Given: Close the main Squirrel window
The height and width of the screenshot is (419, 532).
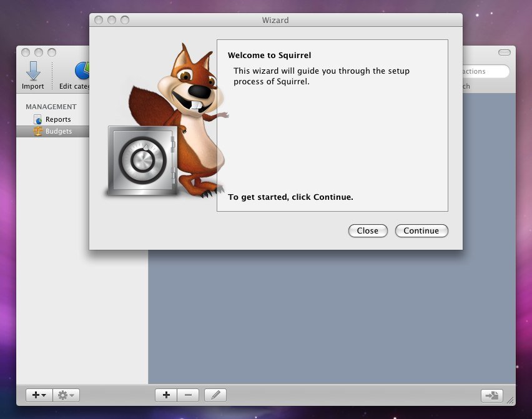Looking at the screenshot, I should pyautogui.click(x=26, y=52).
